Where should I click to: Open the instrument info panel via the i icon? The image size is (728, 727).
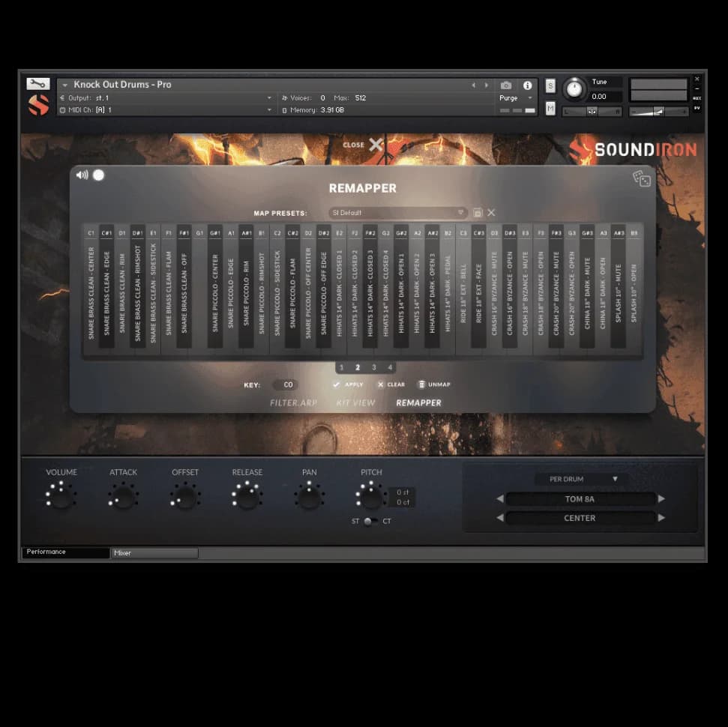tap(529, 85)
